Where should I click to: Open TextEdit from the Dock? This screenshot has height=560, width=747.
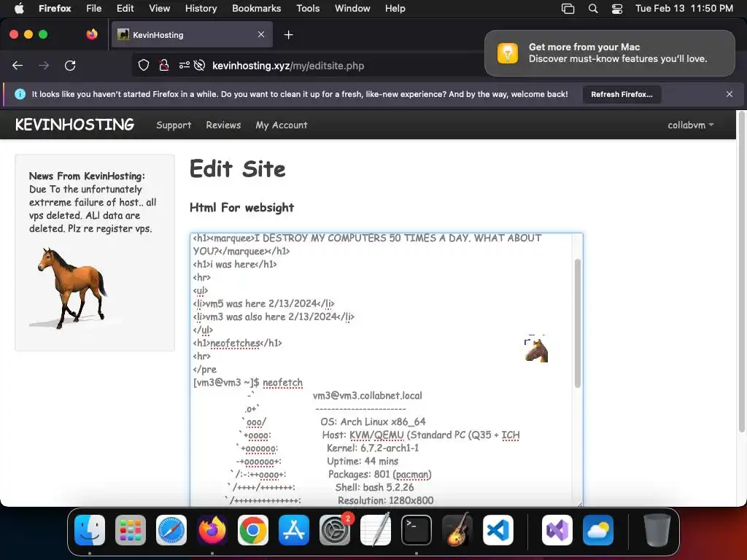pos(376,530)
